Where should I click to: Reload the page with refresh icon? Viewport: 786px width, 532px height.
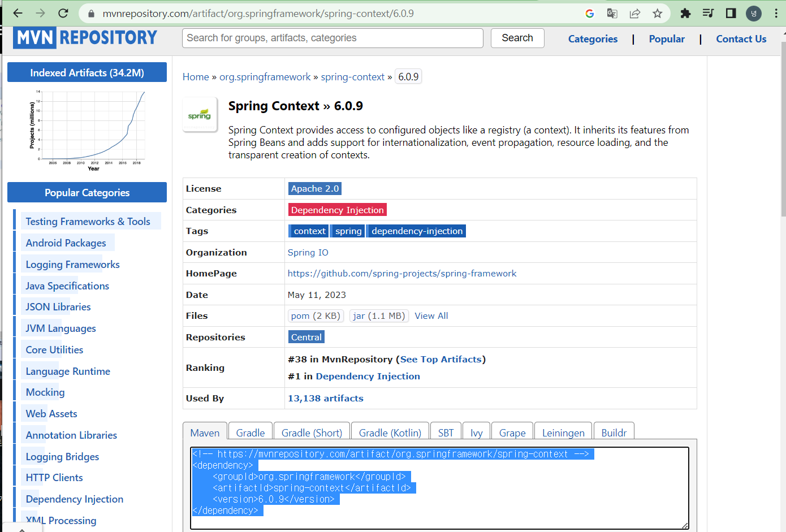63,13
